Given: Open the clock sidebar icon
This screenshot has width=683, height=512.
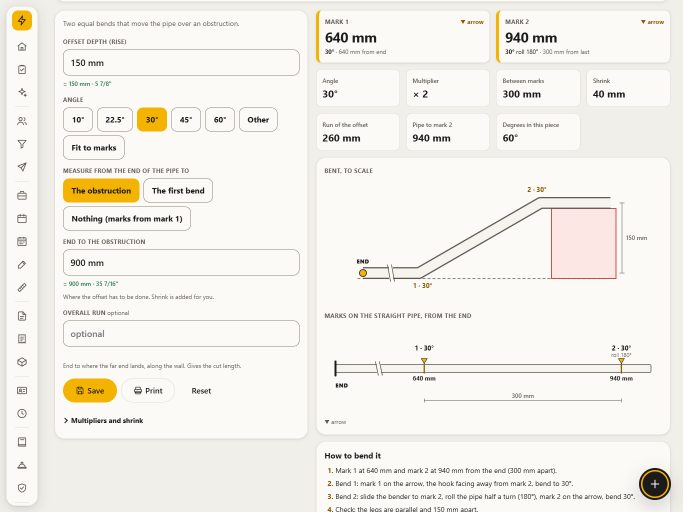Looking at the screenshot, I should tap(22, 413).
